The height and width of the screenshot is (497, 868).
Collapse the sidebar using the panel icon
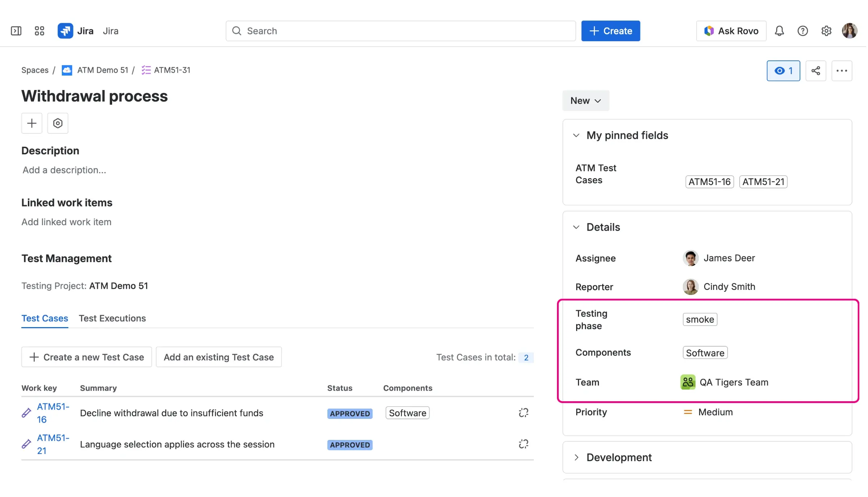pos(16,31)
